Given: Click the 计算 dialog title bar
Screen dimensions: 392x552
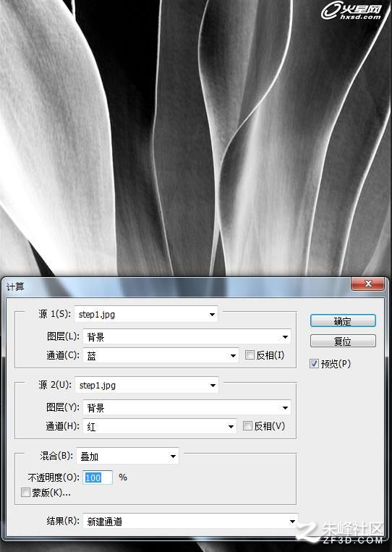Looking at the screenshot, I should (x=176, y=286).
